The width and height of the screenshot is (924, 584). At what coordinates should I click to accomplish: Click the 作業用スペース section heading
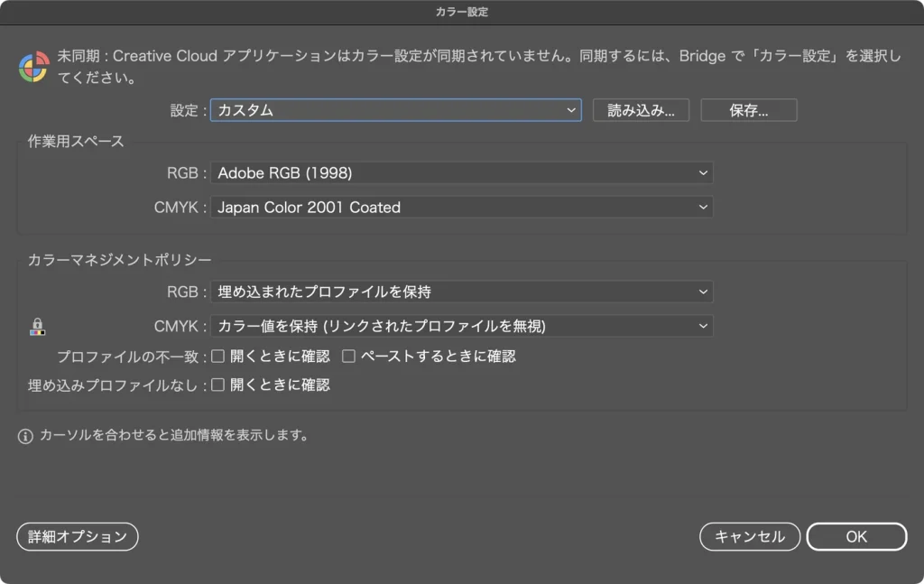click(x=76, y=142)
